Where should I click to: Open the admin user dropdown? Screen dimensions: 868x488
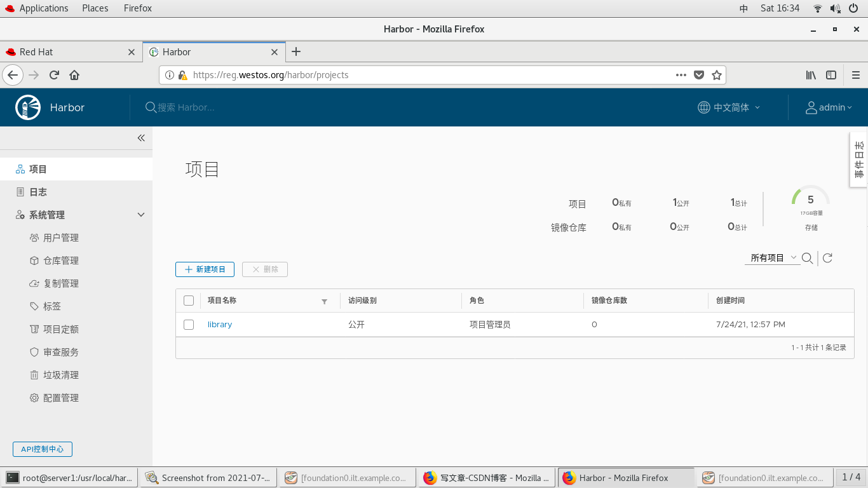pos(829,107)
